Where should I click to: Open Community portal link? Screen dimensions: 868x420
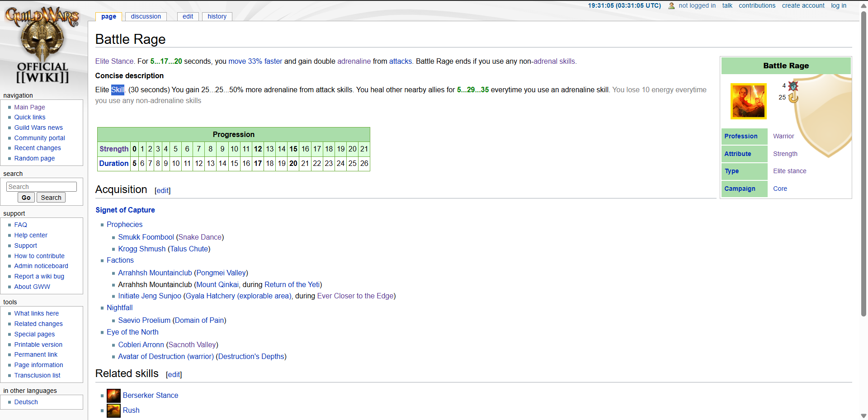[x=39, y=138]
